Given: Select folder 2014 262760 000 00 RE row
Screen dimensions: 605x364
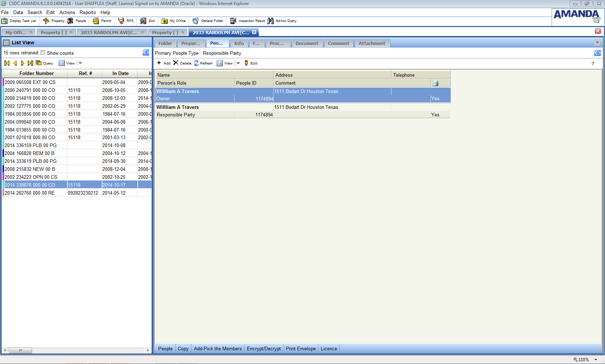Looking at the screenshot, I should pyautogui.click(x=30, y=193).
